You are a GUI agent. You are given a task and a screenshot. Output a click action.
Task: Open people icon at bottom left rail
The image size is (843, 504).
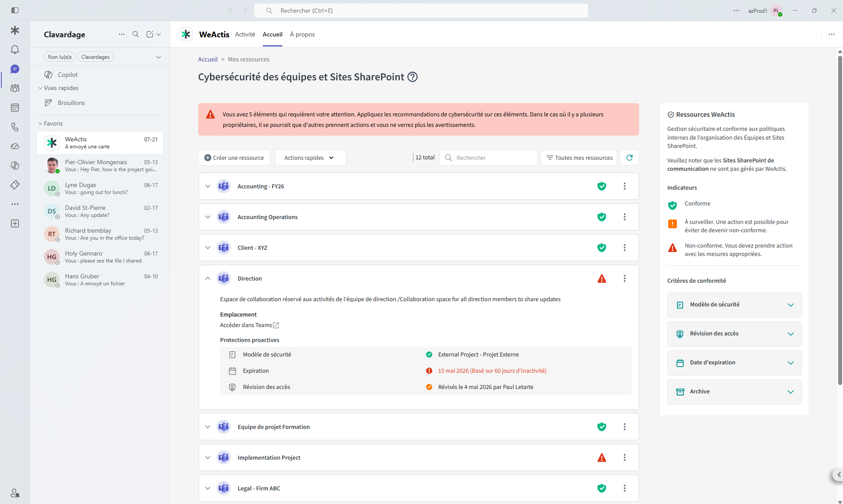(x=15, y=493)
